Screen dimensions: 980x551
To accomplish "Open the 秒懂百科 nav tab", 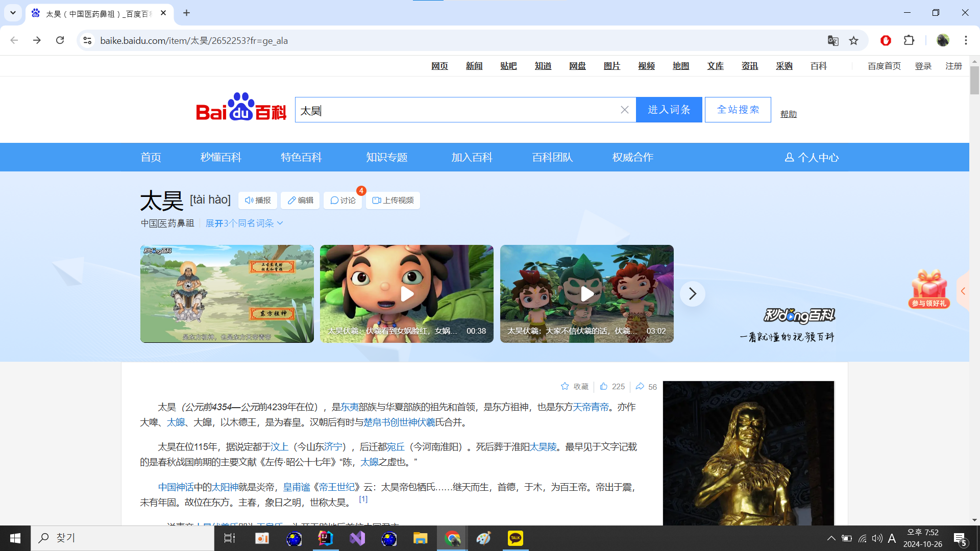I will 221,158.
